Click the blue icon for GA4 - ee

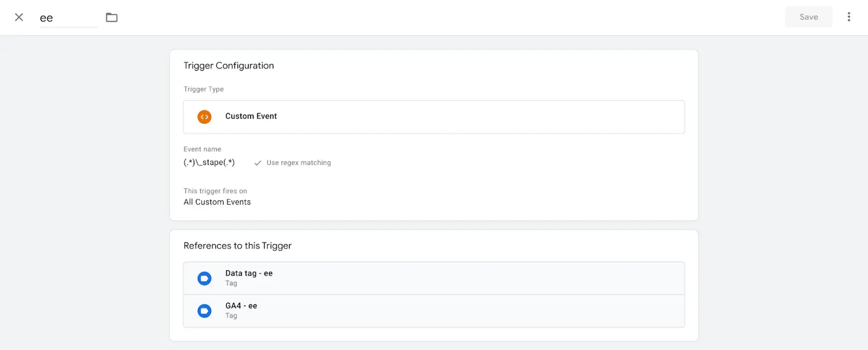(204, 311)
